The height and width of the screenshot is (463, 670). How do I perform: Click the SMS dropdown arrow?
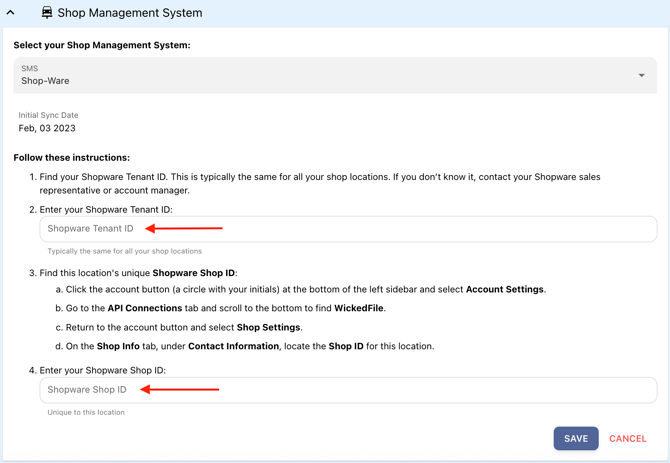(x=641, y=75)
